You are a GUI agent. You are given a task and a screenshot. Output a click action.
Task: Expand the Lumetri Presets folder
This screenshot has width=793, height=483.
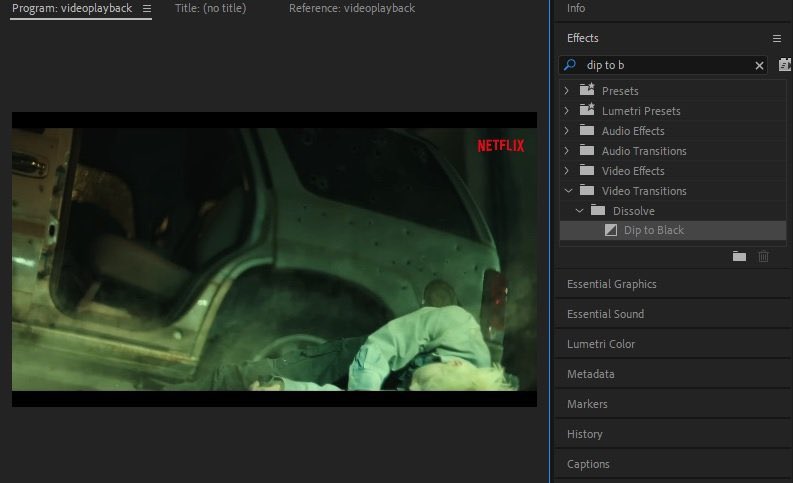(567, 110)
